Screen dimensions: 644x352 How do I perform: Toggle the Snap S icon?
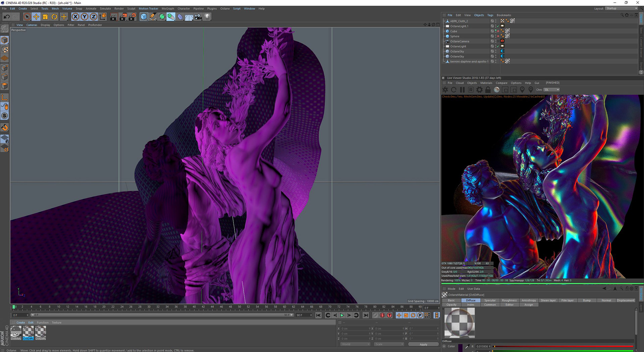(5, 116)
